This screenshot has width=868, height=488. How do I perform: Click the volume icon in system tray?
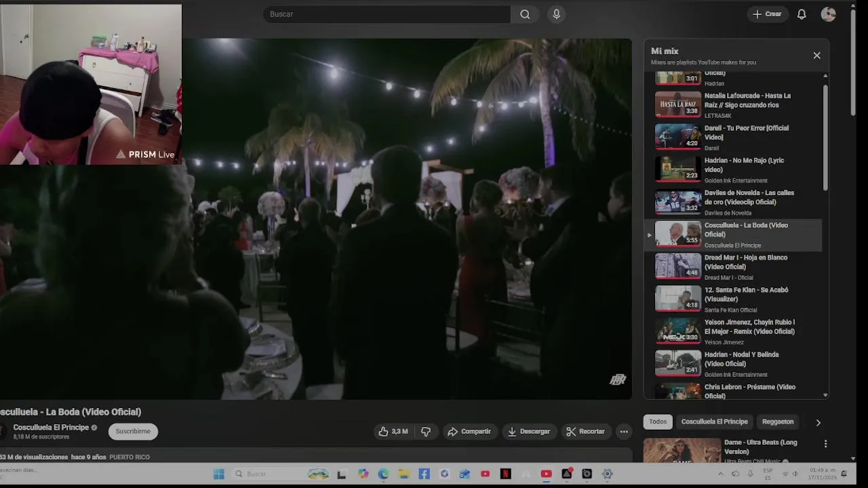(795, 474)
